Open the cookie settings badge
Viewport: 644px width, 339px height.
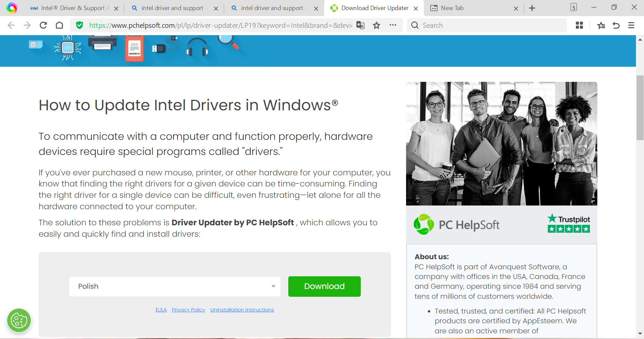pyautogui.click(x=19, y=321)
